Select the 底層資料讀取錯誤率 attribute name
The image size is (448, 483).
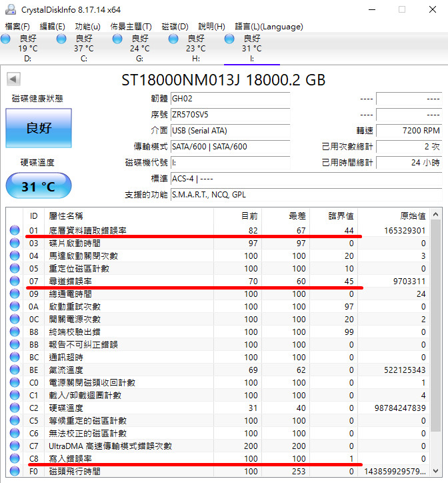pos(88,230)
